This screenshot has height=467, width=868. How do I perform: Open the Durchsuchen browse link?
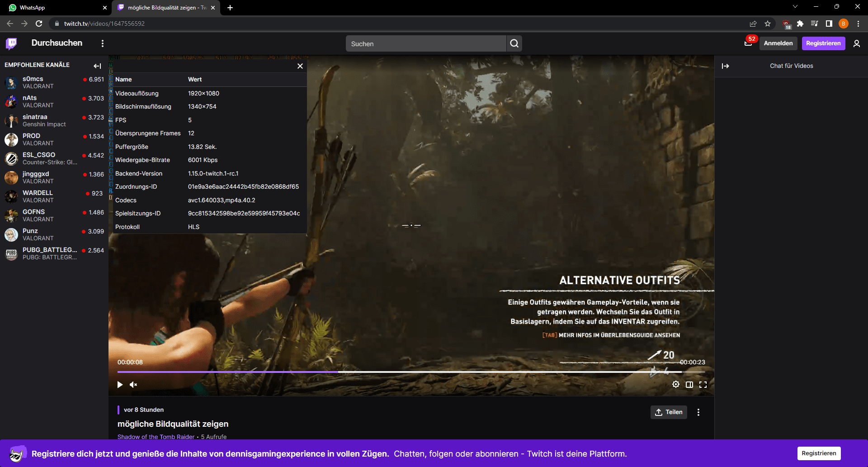(x=57, y=43)
